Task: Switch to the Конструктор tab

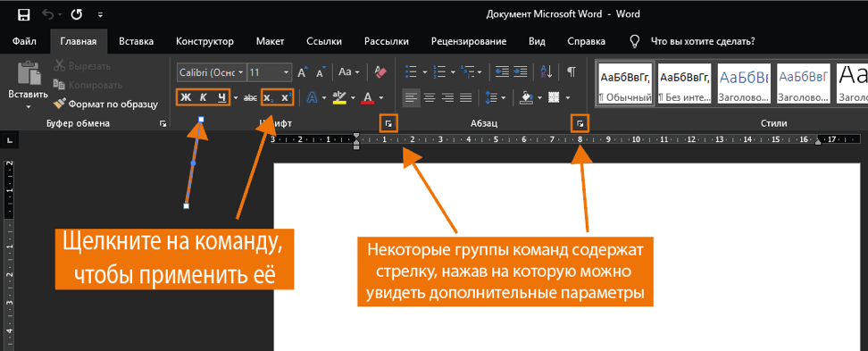Action: (x=204, y=41)
